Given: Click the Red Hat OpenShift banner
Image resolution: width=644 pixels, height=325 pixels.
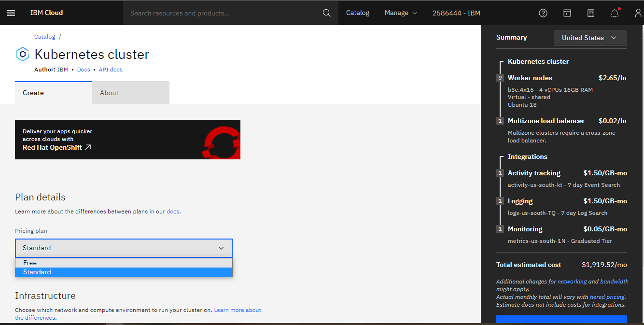Looking at the screenshot, I should [x=127, y=140].
